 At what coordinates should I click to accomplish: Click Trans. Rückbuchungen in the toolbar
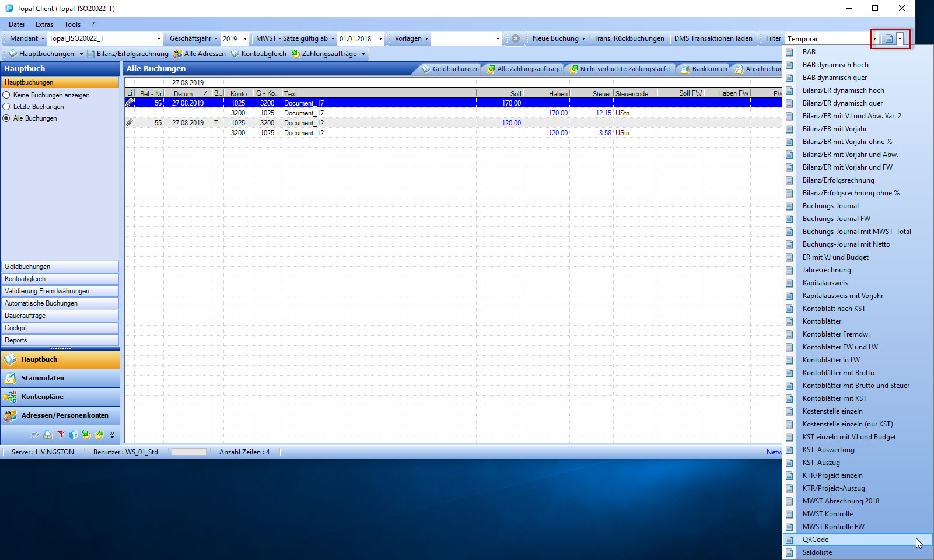point(629,38)
